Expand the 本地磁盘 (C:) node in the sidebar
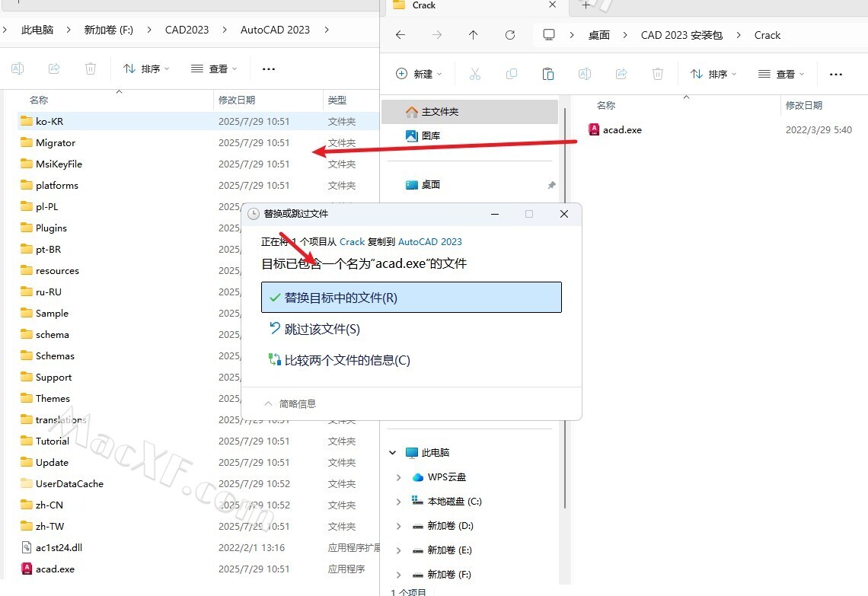This screenshot has width=868, height=596. click(398, 502)
